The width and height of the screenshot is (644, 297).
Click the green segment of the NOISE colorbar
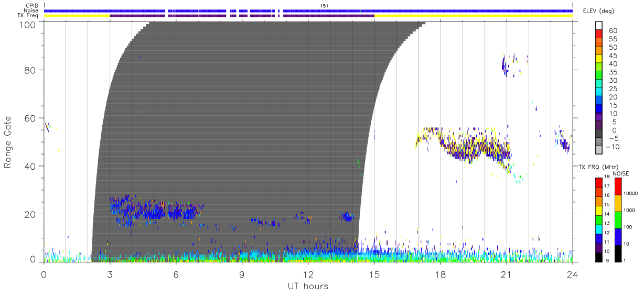coord(617,220)
